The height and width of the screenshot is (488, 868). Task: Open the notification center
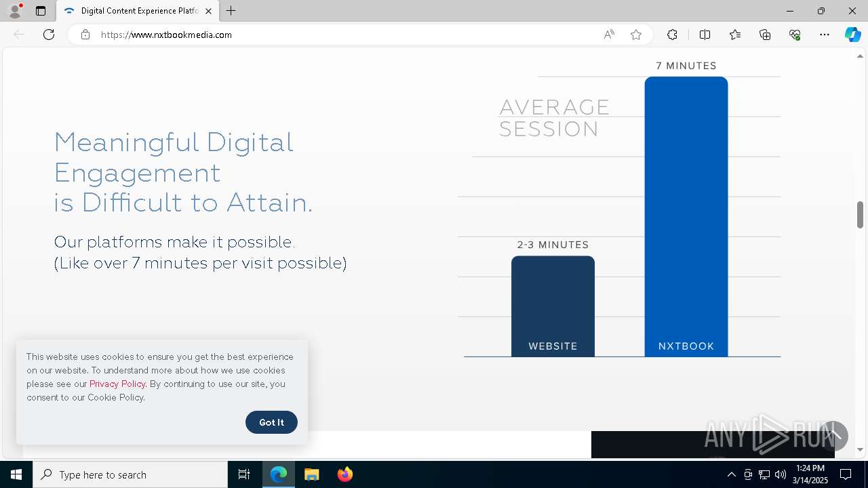click(846, 474)
